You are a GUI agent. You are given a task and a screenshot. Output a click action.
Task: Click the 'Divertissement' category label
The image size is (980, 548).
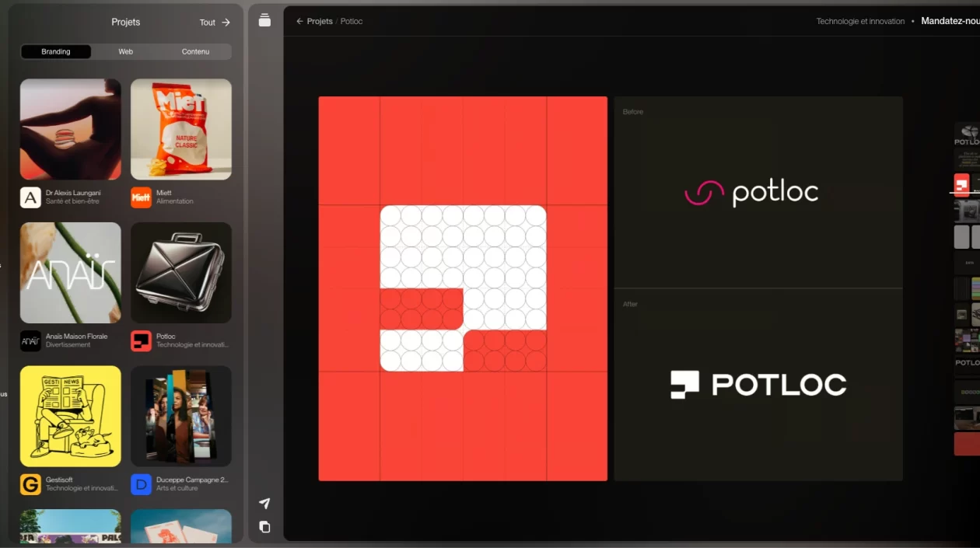(x=68, y=345)
